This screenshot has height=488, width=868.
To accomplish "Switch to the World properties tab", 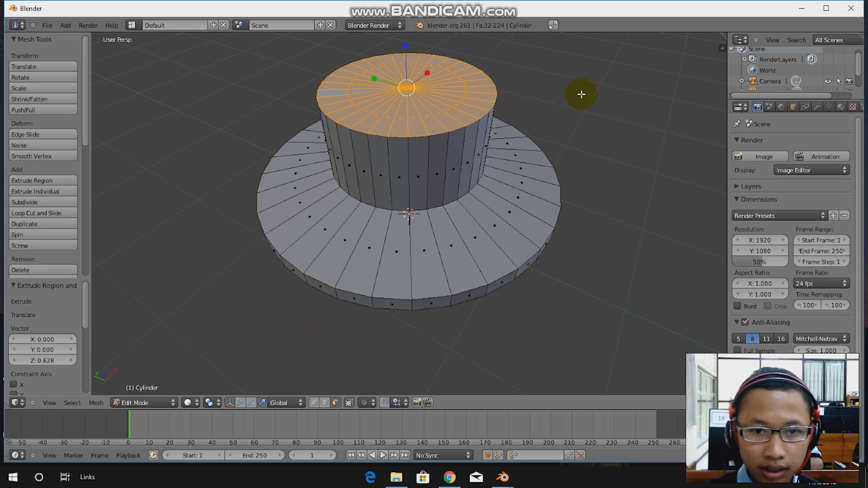I will pyautogui.click(x=781, y=107).
